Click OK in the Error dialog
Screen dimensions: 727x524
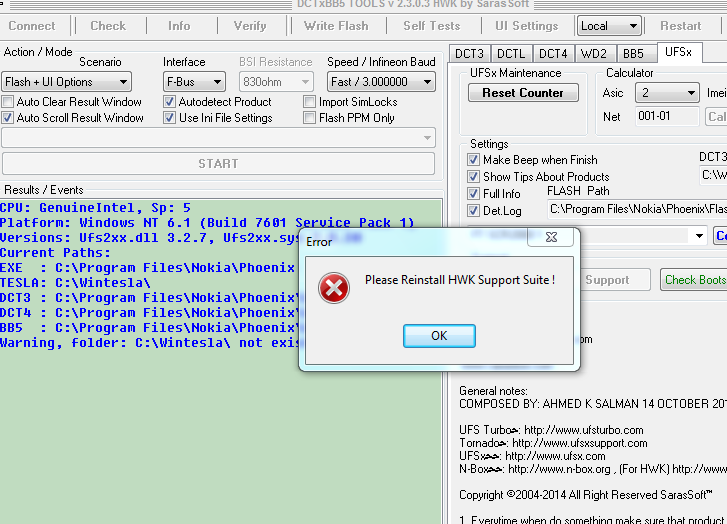(x=439, y=336)
